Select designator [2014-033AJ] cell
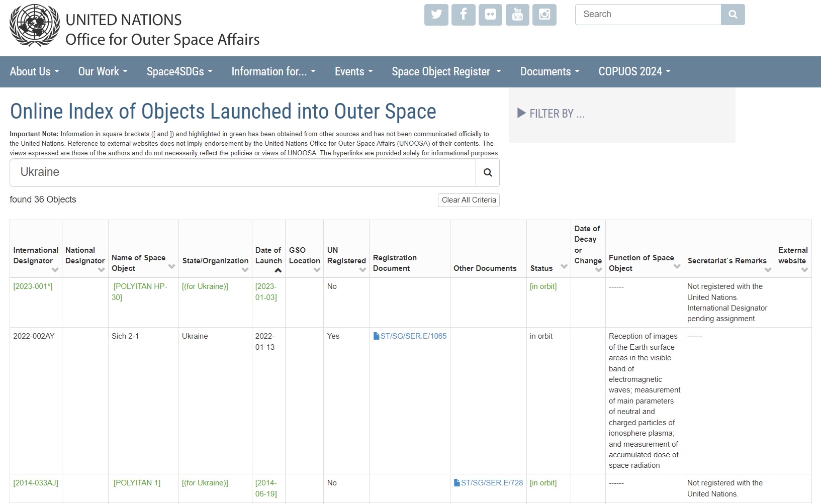The height and width of the screenshot is (504, 821). [36, 483]
